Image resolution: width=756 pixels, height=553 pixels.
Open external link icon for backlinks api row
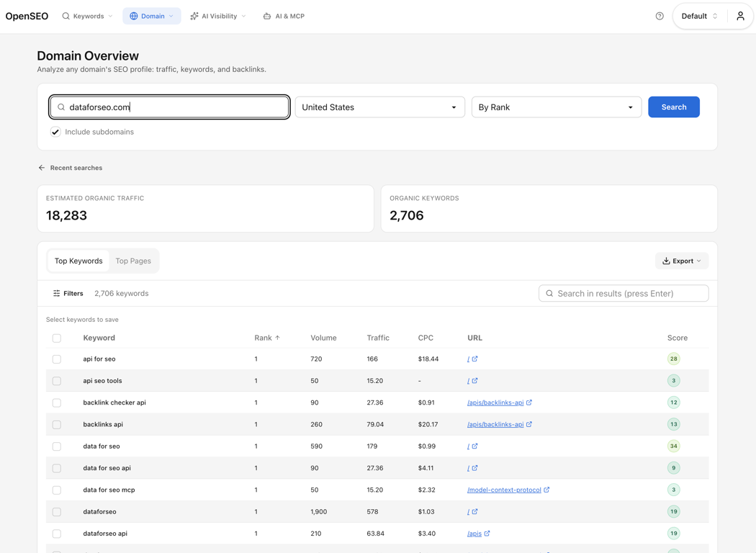click(529, 424)
